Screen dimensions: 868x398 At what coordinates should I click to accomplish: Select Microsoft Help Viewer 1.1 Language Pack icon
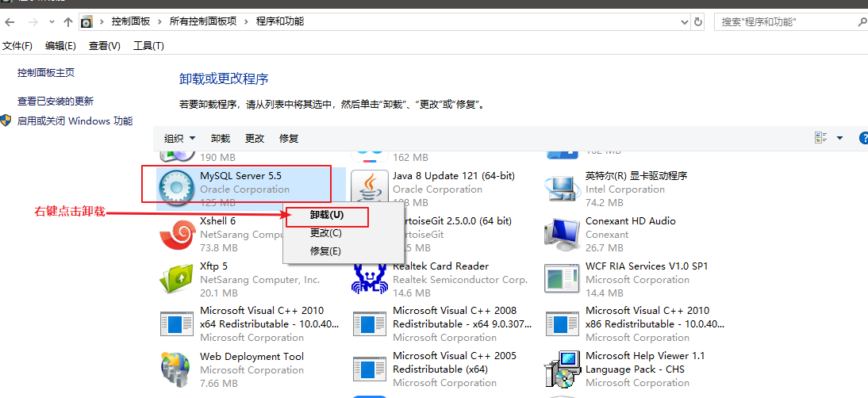click(x=563, y=369)
